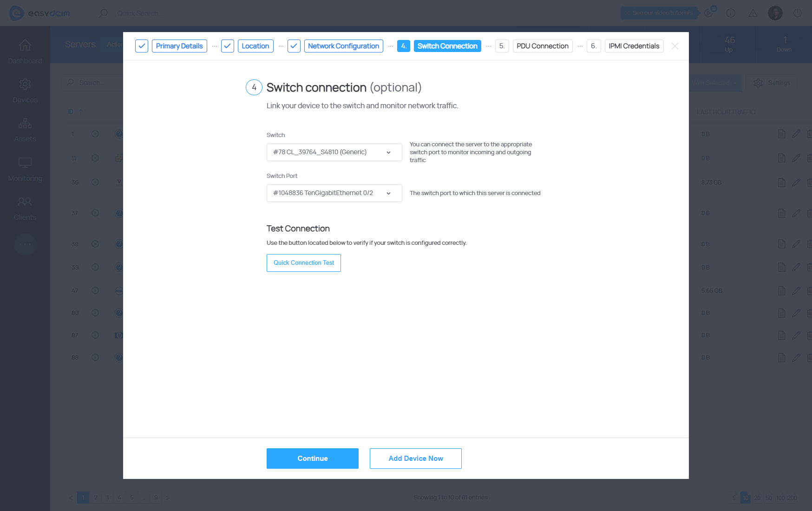Edit server row 88 with pencil icon
This screenshot has width=812, height=511.
796,357
